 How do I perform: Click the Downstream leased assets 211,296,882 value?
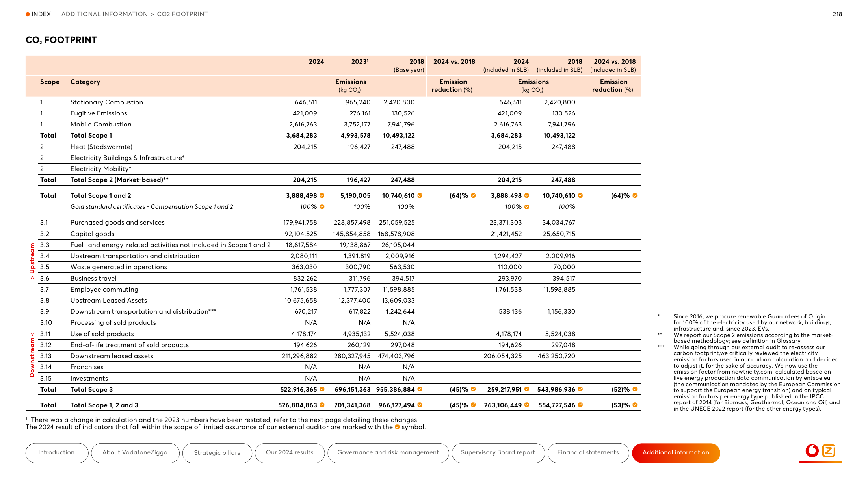(299, 356)
